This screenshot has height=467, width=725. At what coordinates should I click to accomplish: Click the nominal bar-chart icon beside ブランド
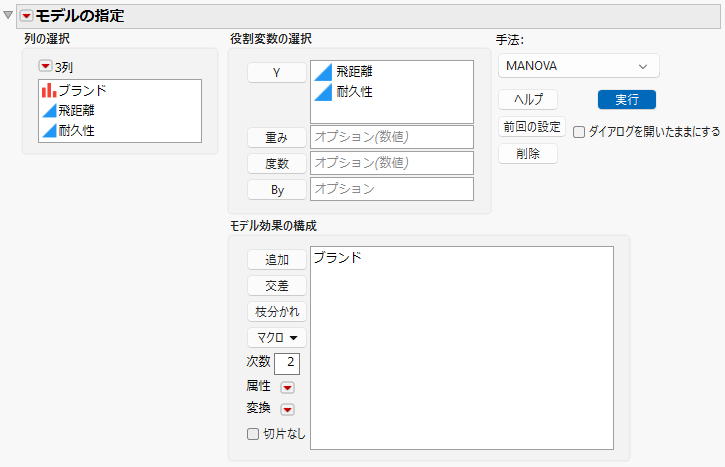(49, 90)
